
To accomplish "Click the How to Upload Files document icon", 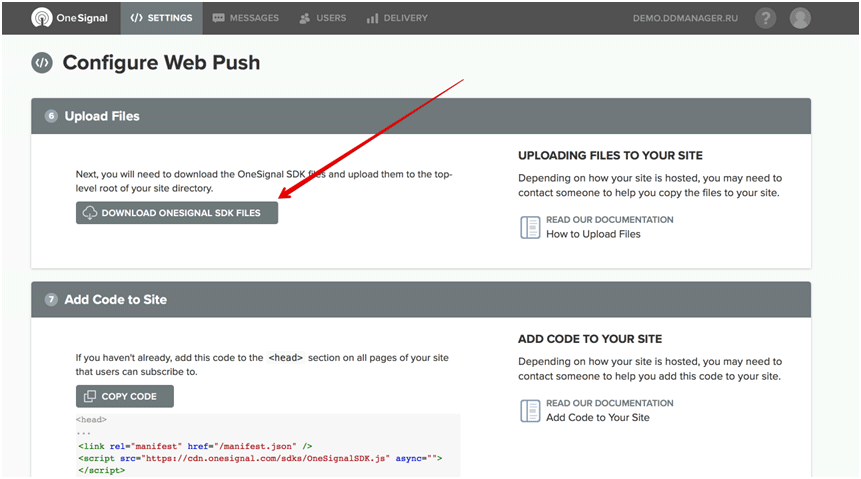I will (x=530, y=227).
